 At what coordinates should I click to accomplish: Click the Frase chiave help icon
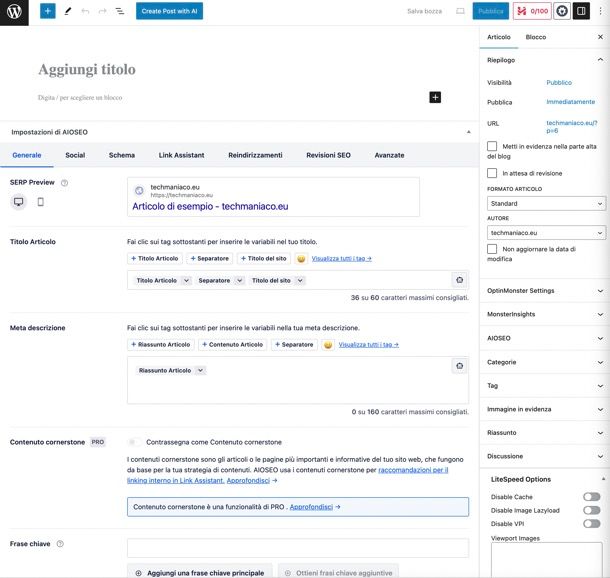[60, 544]
